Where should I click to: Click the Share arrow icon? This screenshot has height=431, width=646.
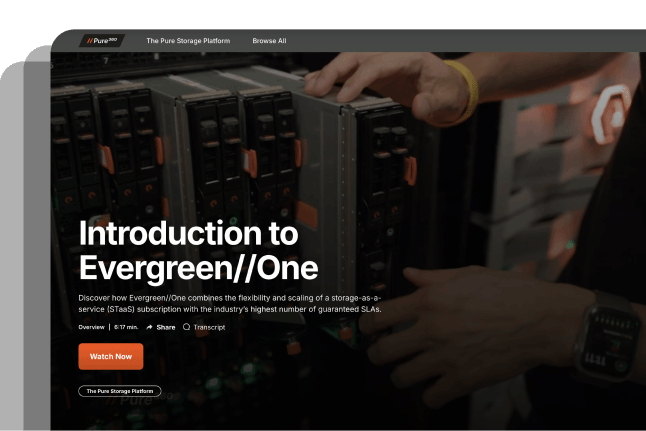(x=149, y=327)
